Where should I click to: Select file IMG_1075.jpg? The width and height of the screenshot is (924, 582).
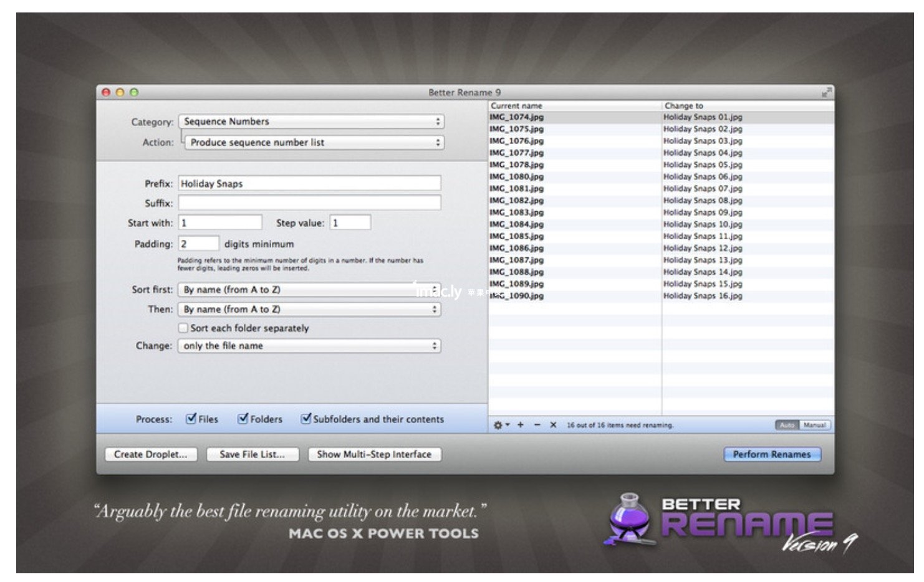coord(516,129)
